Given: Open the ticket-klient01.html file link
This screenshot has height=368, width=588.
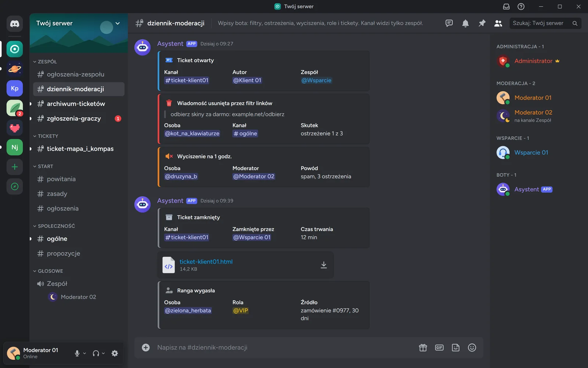Looking at the screenshot, I should click(206, 262).
